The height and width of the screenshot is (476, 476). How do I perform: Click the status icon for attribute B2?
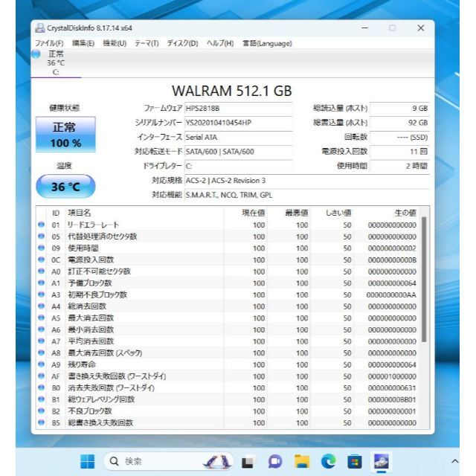[x=42, y=411]
